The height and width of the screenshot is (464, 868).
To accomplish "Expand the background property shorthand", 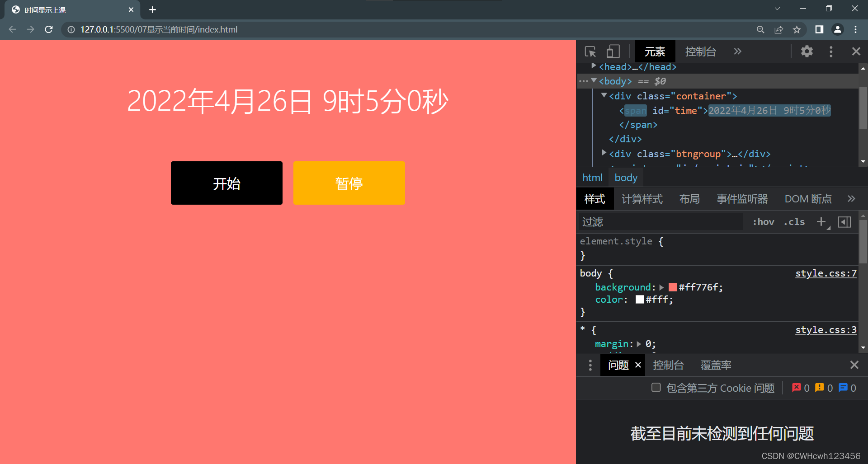I will [x=661, y=287].
